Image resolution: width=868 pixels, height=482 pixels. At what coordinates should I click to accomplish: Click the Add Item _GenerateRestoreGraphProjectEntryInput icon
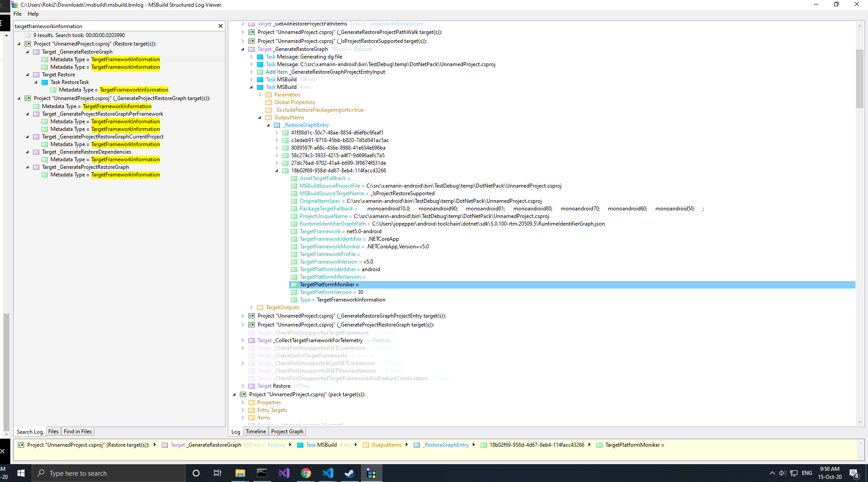pyautogui.click(x=260, y=72)
